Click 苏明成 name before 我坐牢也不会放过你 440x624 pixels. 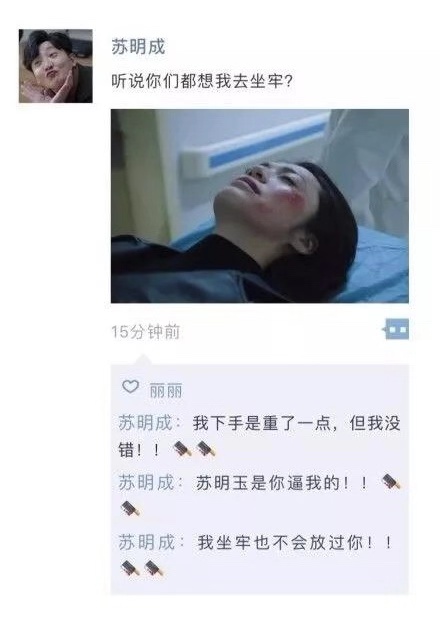[146, 542]
